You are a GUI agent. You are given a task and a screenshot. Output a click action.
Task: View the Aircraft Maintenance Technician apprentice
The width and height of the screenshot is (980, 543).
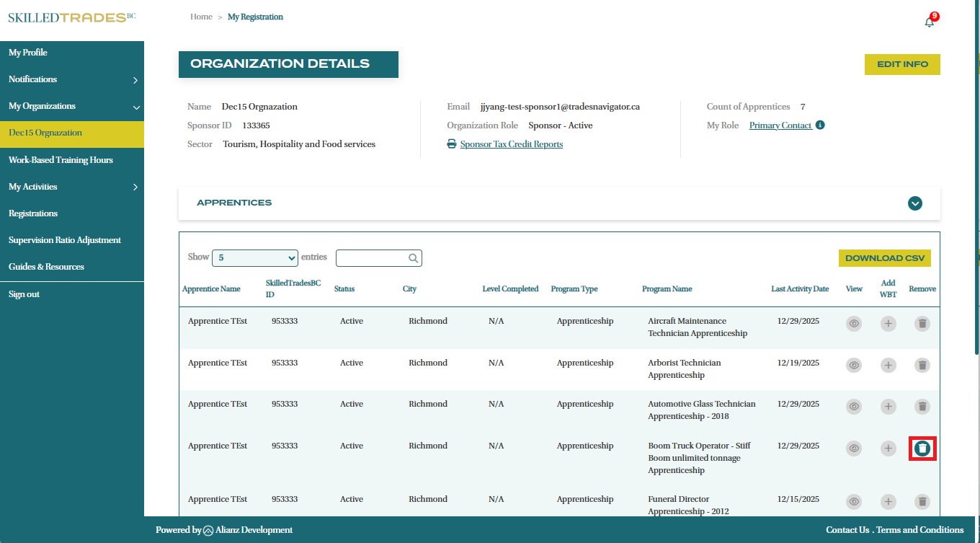tap(854, 324)
